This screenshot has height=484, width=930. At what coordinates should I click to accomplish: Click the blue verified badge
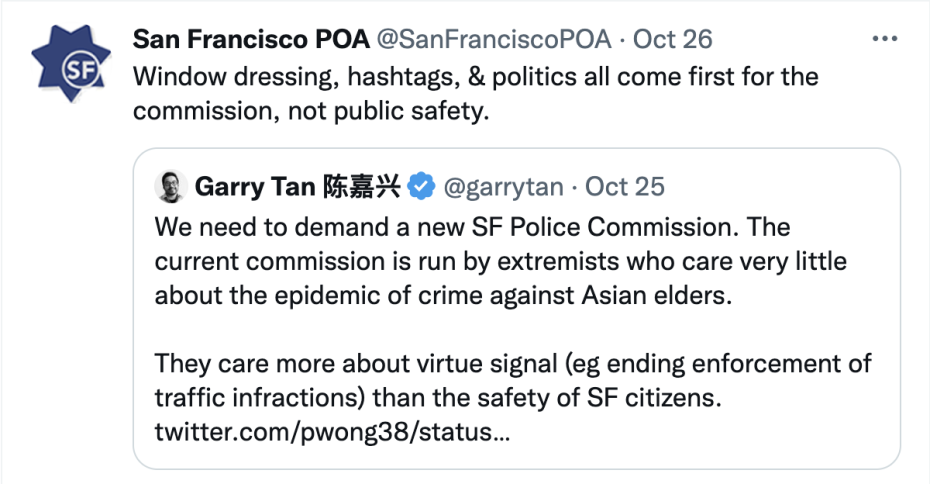pos(422,186)
